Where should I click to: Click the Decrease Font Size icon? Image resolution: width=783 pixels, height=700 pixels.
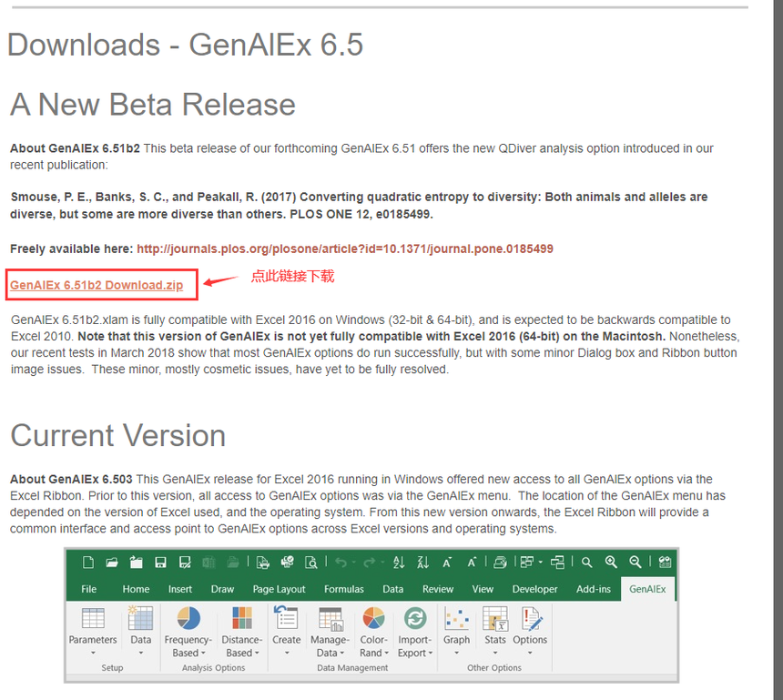pos(447,563)
